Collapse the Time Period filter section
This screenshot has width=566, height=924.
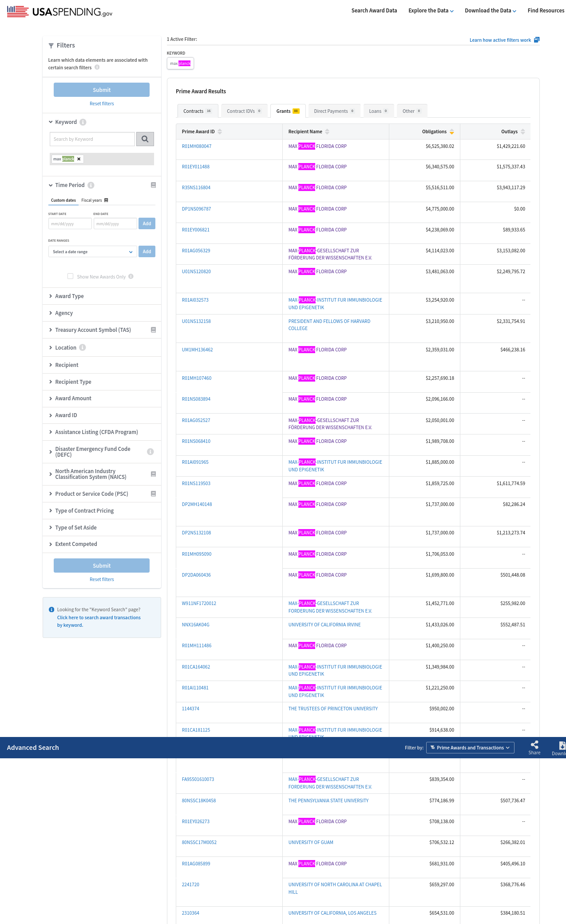tap(51, 185)
